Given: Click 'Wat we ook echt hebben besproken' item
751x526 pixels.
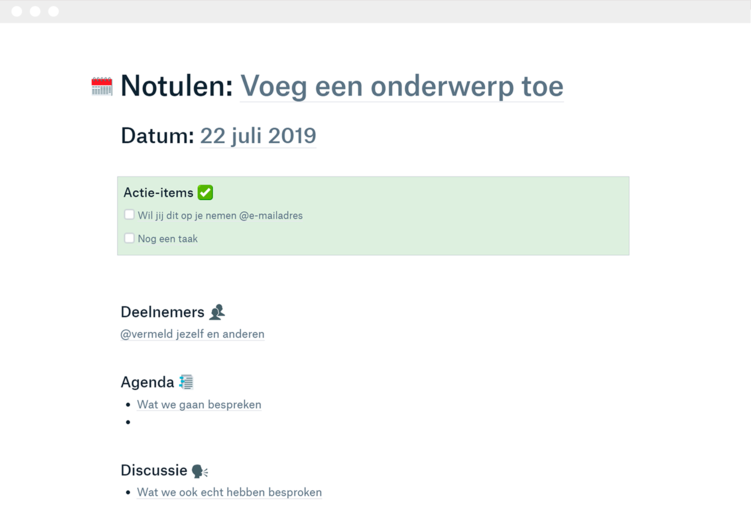Looking at the screenshot, I should (x=229, y=492).
